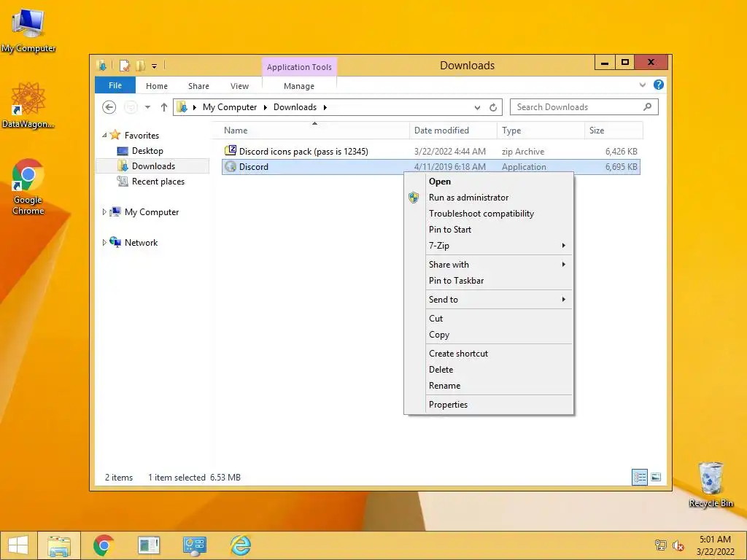Open File Explorer from the taskbar
Image resolution: width=747 pixels, height=560 pixels.
(59, 545)
